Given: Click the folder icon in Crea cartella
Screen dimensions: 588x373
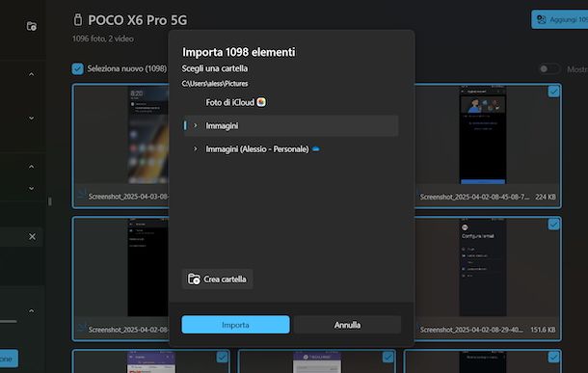Looking at the screenshot, I should tap(194, 279).
